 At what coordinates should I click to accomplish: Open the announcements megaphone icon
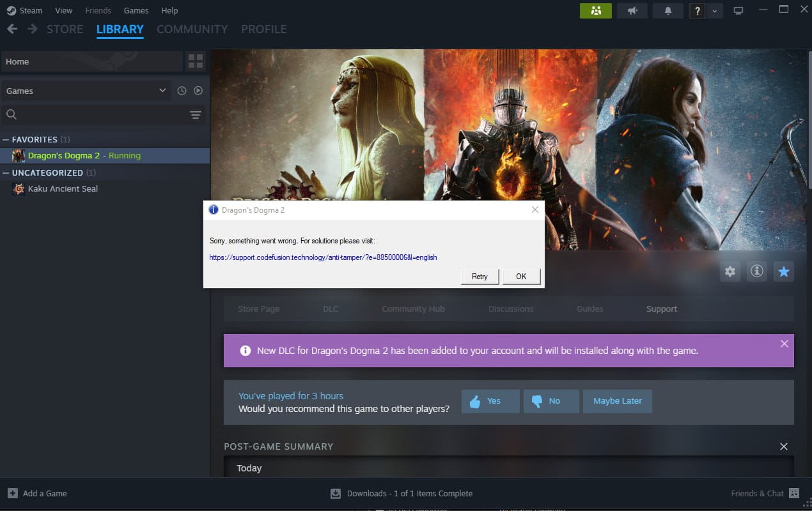[632, 11]
